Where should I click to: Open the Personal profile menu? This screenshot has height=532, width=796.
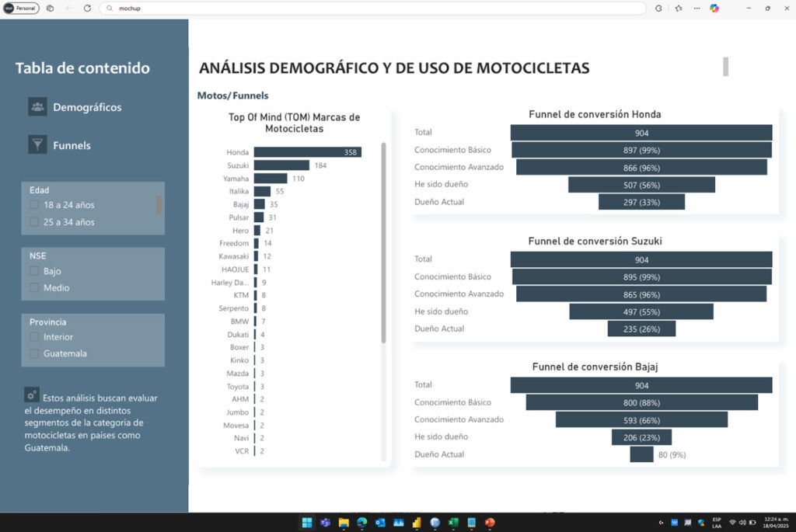[x=21, y=8]
